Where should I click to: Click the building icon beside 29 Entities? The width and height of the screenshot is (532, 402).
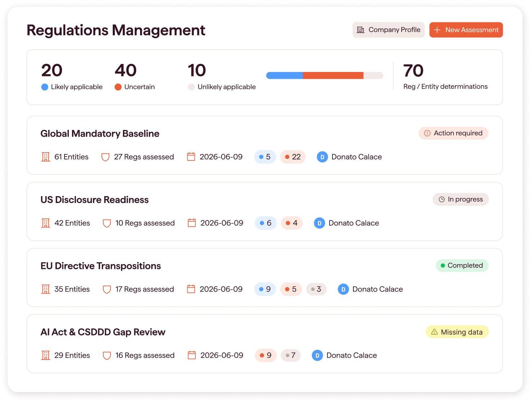point(46,356)
